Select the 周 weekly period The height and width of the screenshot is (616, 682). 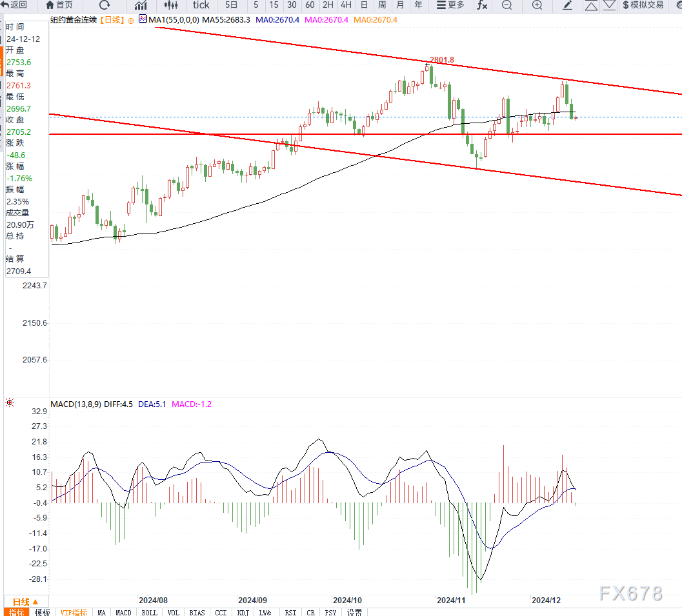[x=382, y=5]
